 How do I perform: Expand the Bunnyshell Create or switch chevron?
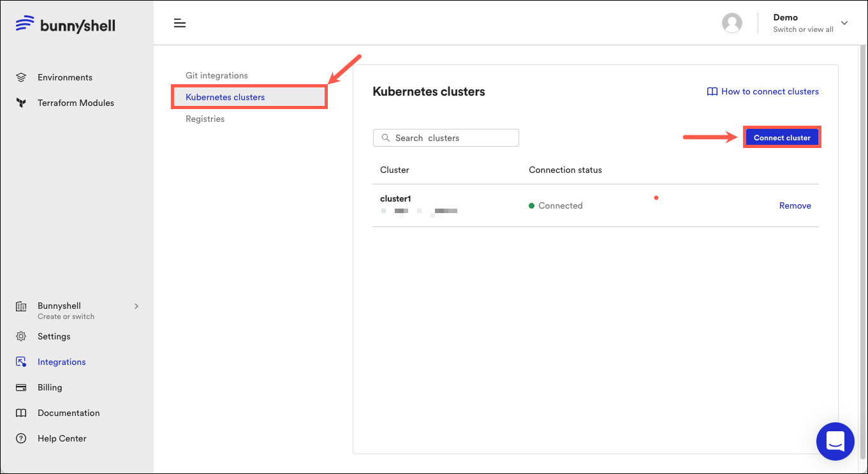(136, 306)
